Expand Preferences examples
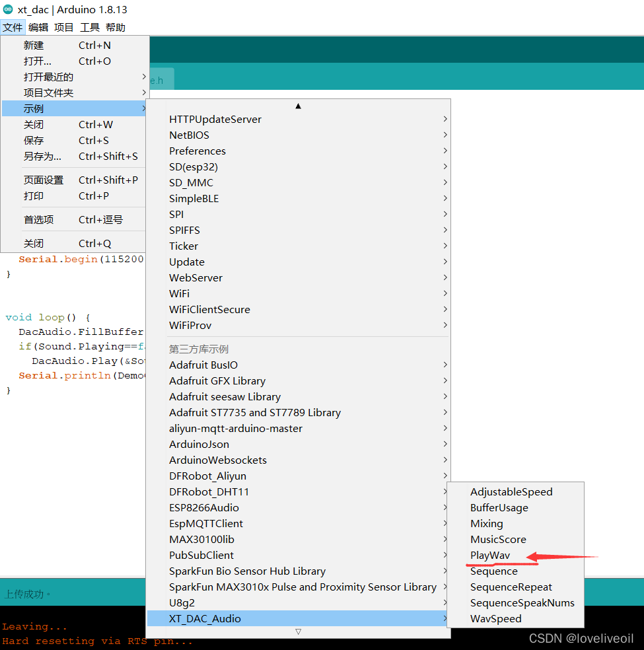Viewport: 644px width, 650px height. (x=299, y=151)
